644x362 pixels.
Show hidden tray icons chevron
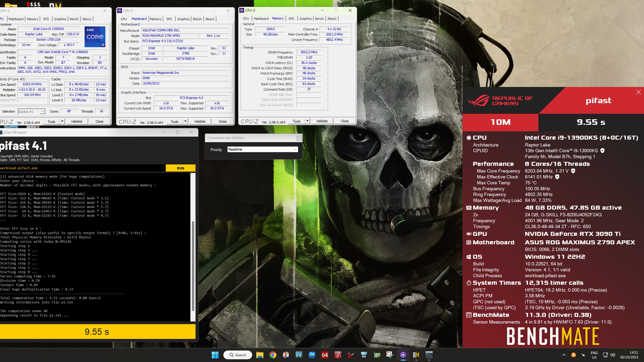(564, 355)
